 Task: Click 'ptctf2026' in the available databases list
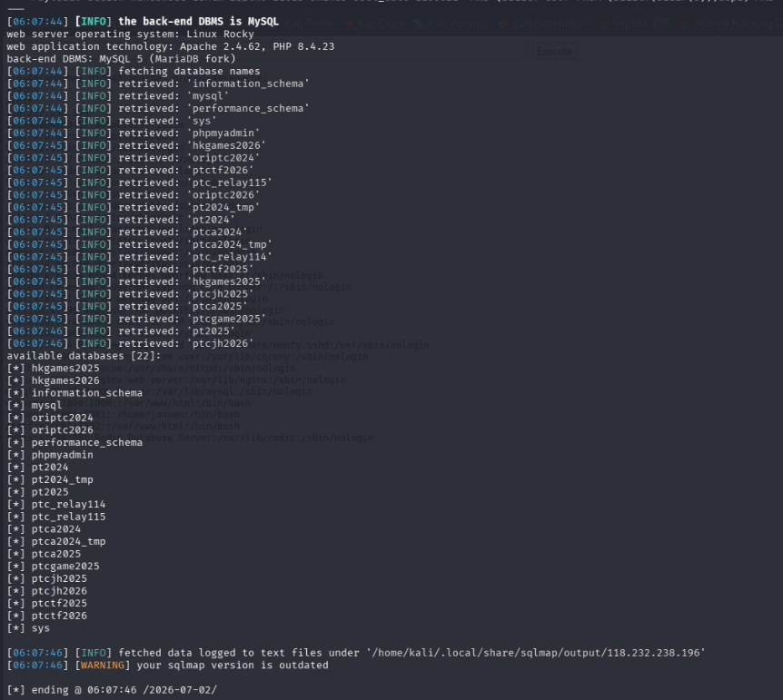(59, 616)
